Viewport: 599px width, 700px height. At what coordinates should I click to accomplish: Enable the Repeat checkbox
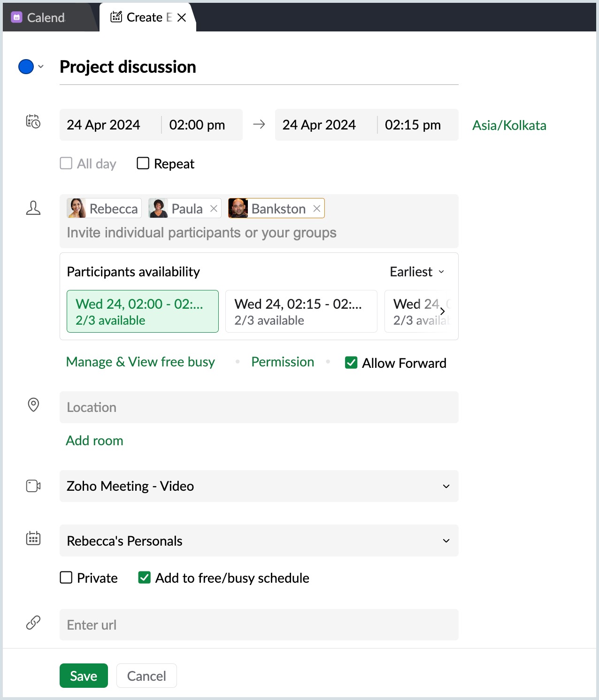point(143,163)
